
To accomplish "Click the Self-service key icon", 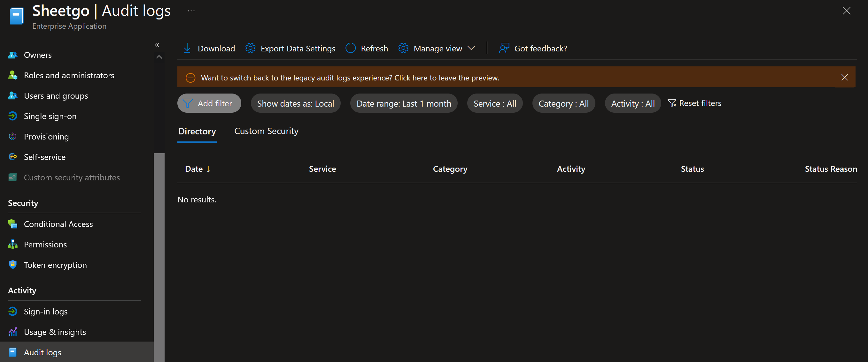I will 13,157.
